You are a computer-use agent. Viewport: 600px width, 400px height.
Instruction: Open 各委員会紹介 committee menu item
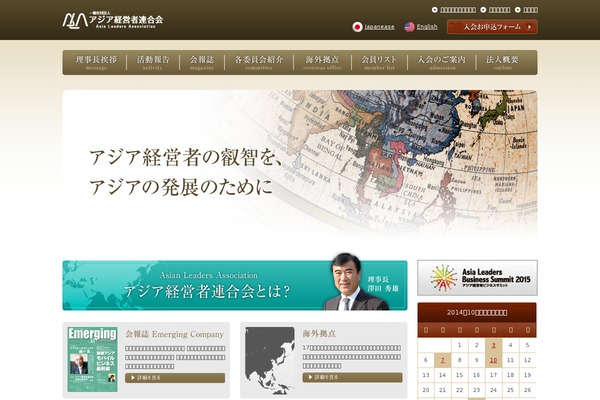click(259, 62)
